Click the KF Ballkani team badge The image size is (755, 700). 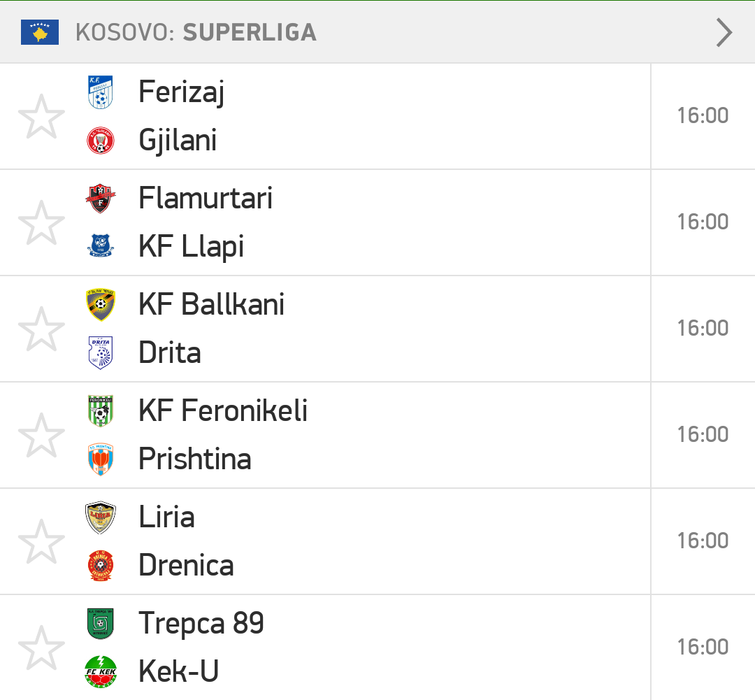(x=100, y=304)
